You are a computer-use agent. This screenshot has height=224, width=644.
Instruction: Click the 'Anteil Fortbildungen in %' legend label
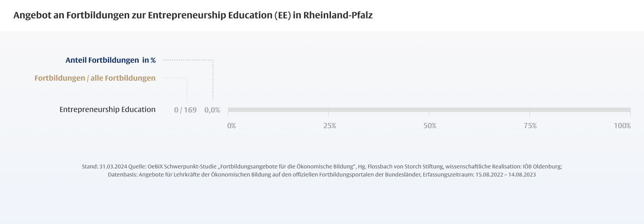pyautogui.click(x=110, y=60)
